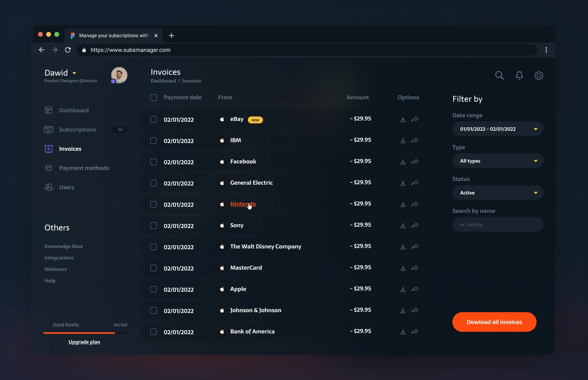Share the Nintendo invoice

[x=415, y=204]
